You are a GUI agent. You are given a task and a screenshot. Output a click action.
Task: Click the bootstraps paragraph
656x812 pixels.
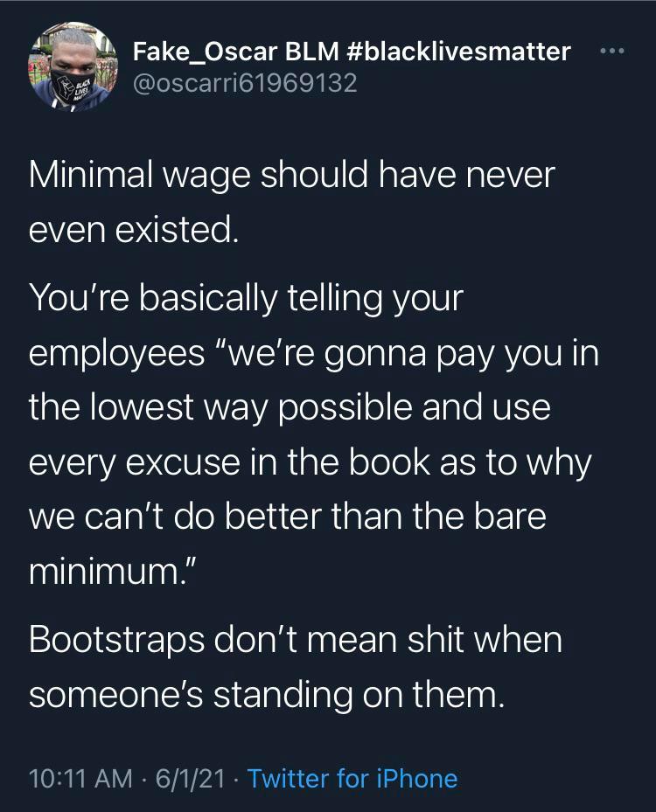(297, 667)
